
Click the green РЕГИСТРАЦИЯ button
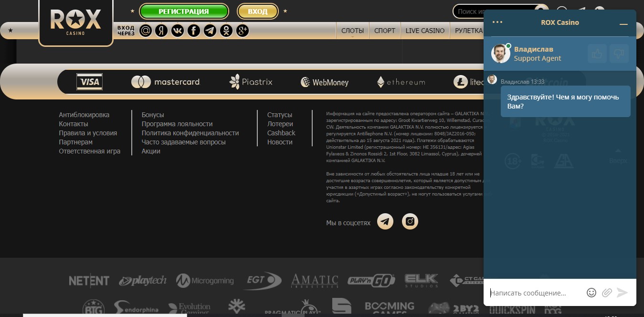pos(184,11)
